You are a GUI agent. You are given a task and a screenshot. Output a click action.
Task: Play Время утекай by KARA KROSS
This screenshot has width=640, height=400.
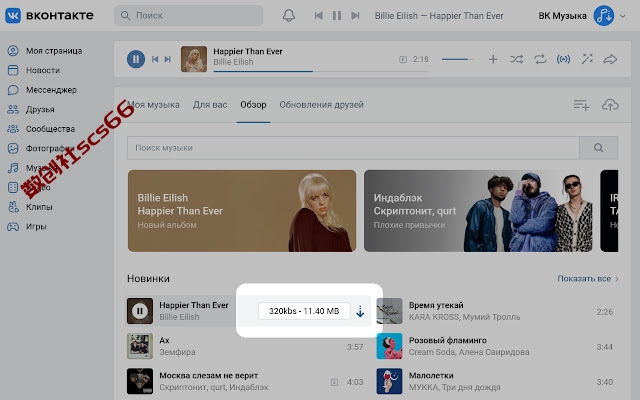[389, 311]
